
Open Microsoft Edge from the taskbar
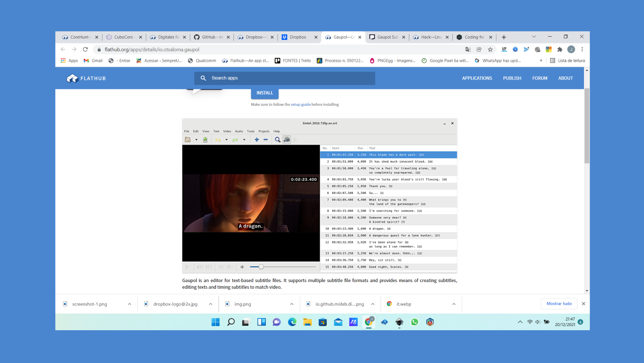[x=292, y=322]
